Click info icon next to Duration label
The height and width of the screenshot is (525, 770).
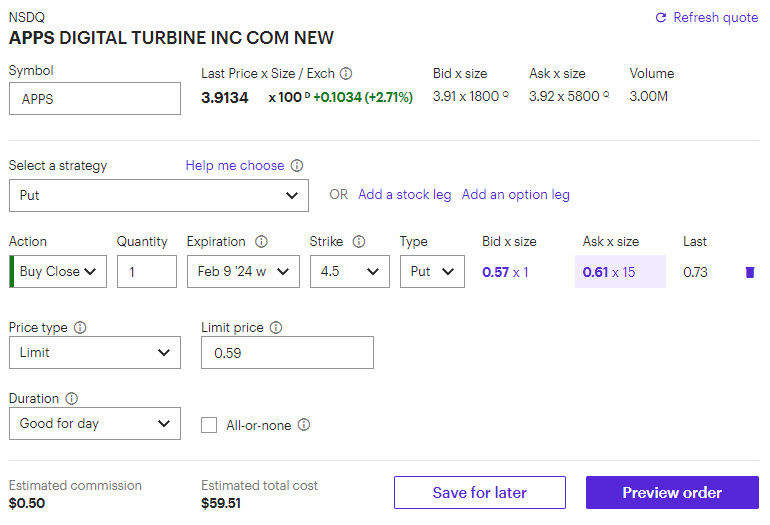tap(72, 399)
